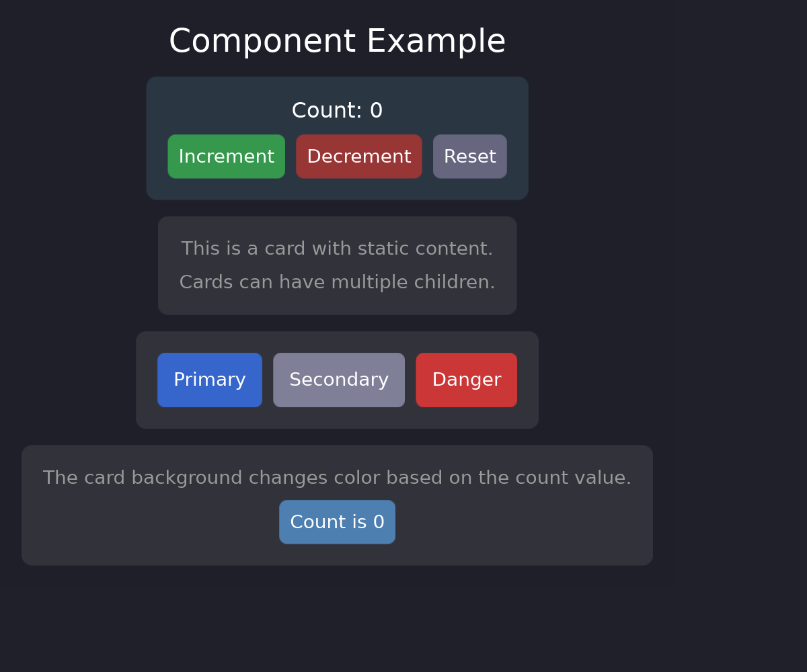Click the 'Component Example' heading

[337, 40]
